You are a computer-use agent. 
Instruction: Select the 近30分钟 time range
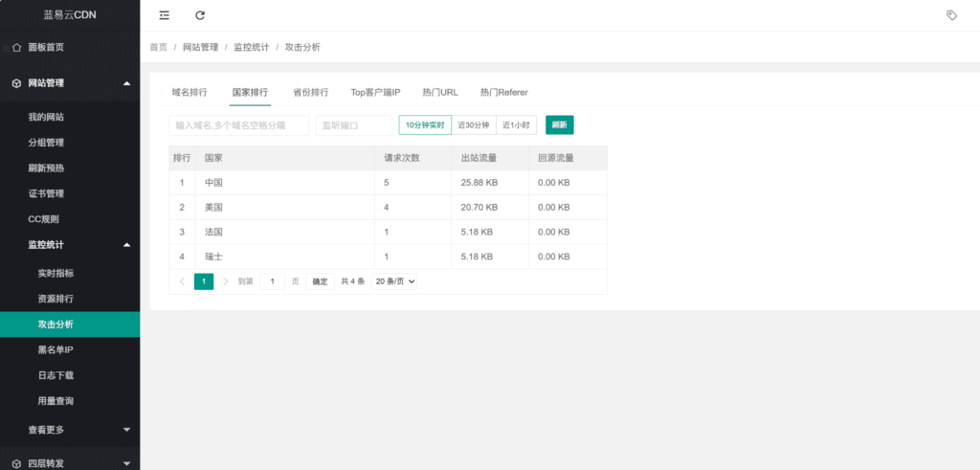pyautogui.click(x=474, y=125)
